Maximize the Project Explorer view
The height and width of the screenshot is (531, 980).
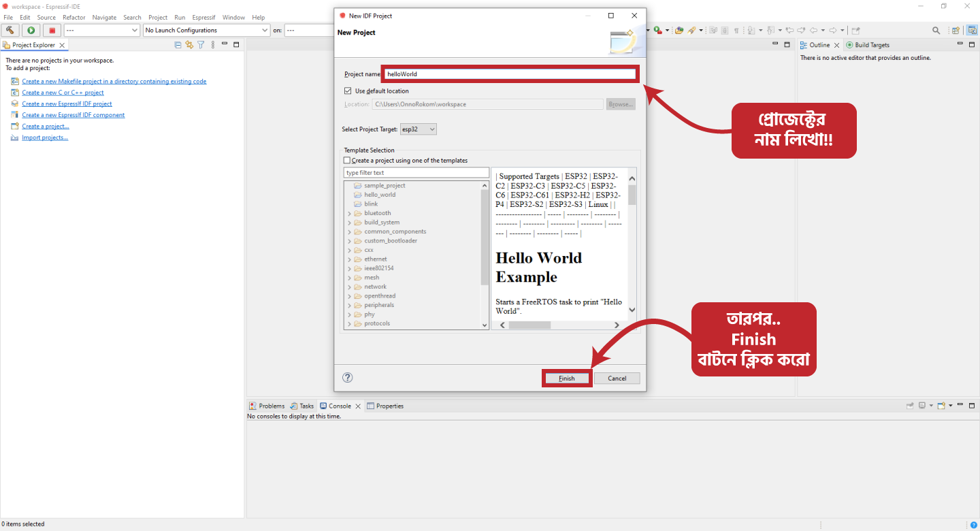[x=236, y=45]
